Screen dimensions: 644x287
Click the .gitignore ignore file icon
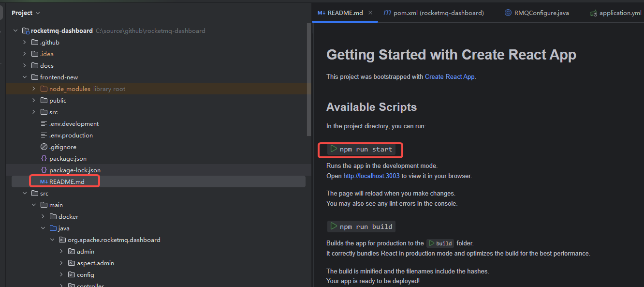44,147
